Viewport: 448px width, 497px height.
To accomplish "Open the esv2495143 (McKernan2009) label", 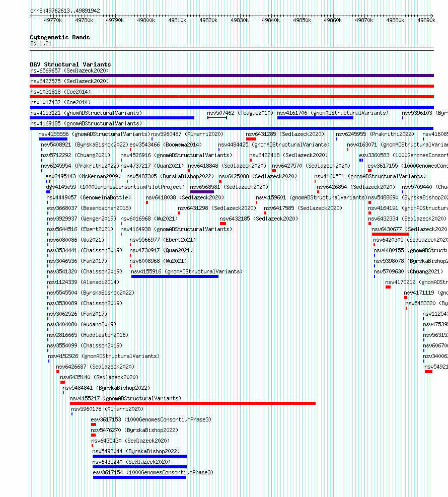I will [83, 176].
